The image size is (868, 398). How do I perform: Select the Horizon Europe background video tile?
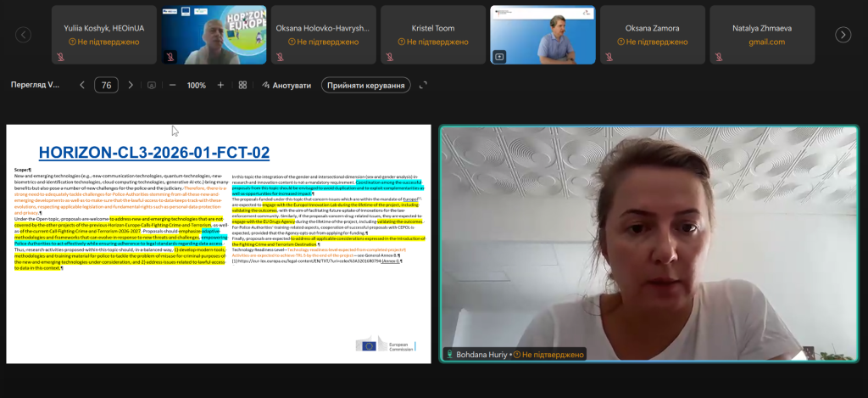[x=214, y=35]
